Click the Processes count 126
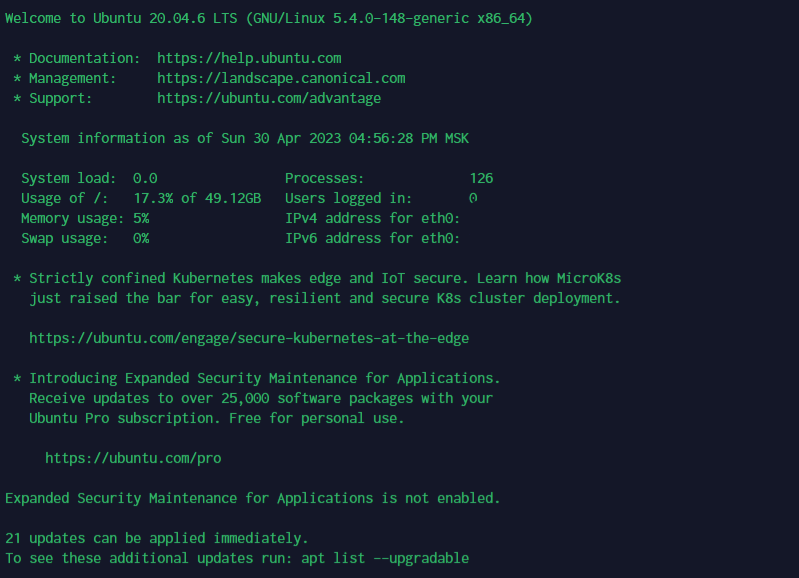This screenshot has width=799, height=578. click(x=481, y=178)
